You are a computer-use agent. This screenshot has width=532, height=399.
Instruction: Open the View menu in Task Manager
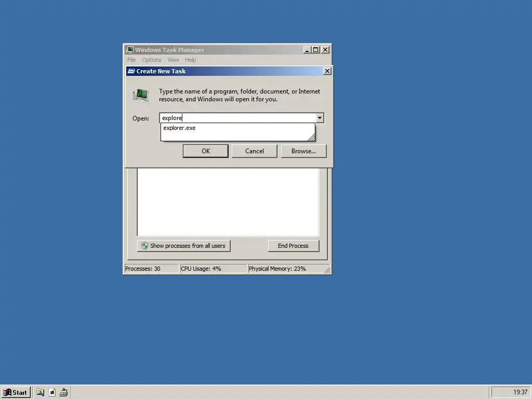coord(173,60)
